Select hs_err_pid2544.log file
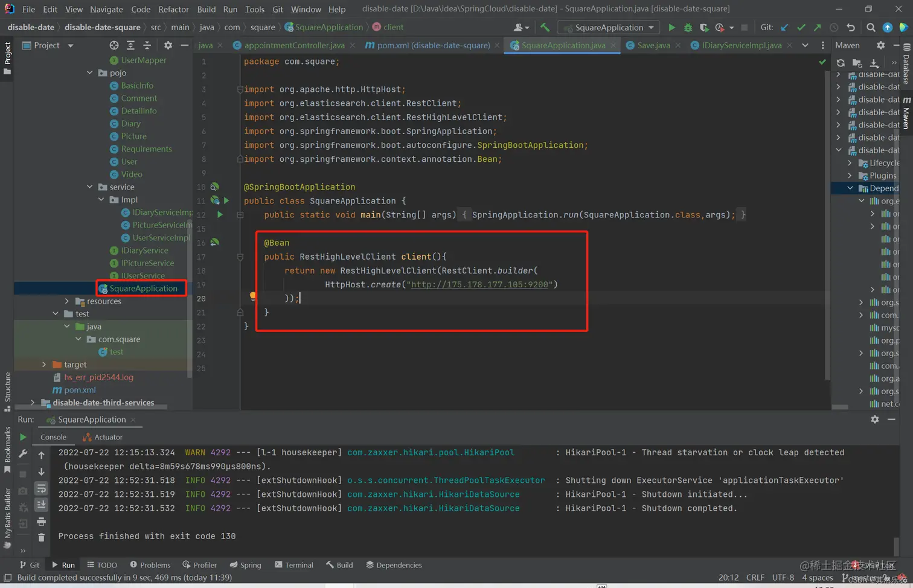The image size is (913, 588). (98, 377)
